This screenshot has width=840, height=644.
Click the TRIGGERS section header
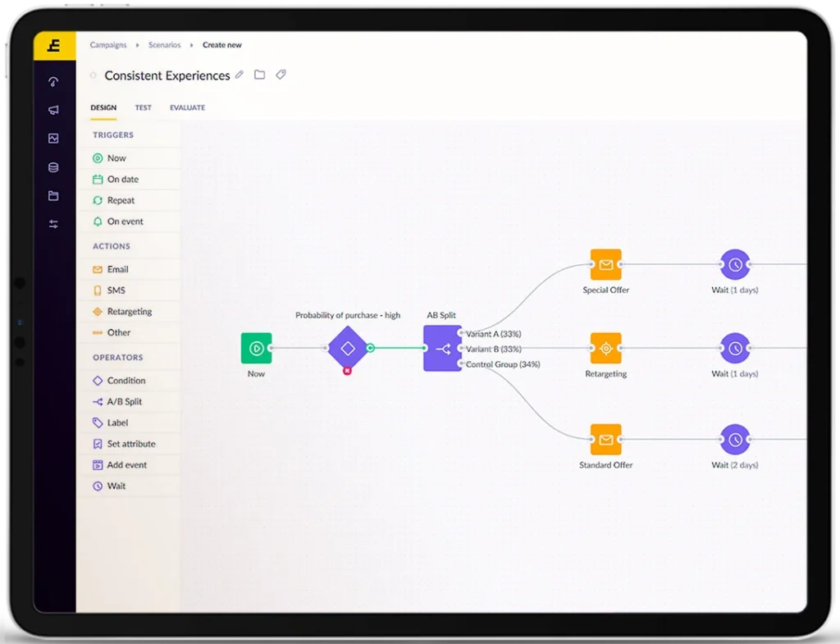coord(113,135)
